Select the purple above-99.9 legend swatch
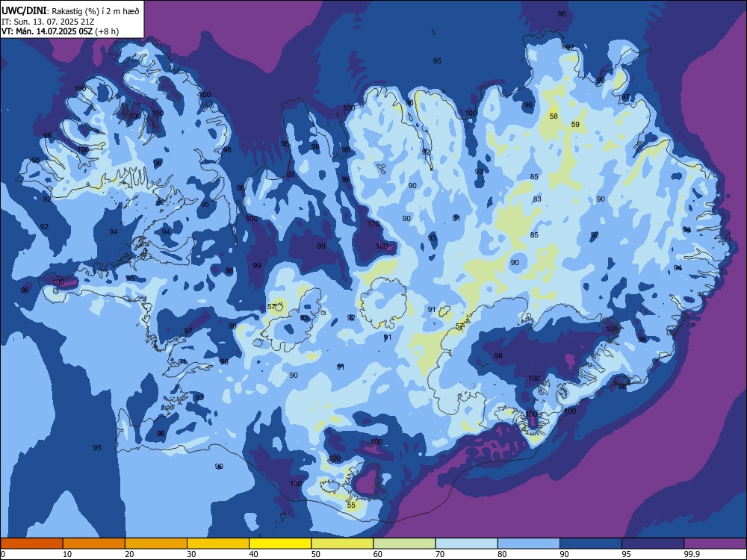The width and height of the screenshot is (747, 560). pyautogui.click(x=715, y=544)
